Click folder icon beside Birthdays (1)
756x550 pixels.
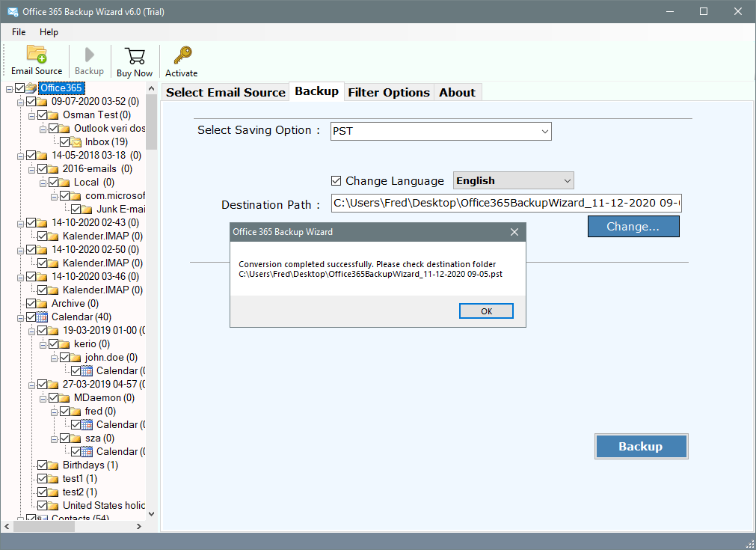[x=54, y=465]
